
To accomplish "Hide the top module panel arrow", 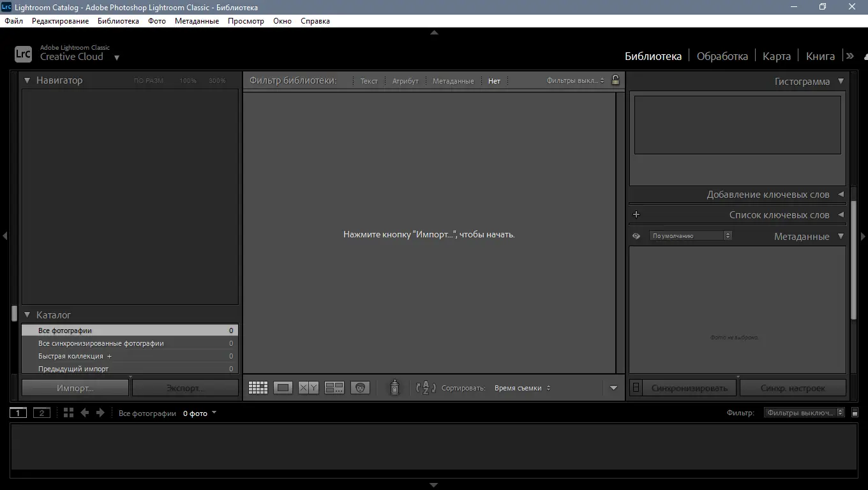I will click(434, 32).
